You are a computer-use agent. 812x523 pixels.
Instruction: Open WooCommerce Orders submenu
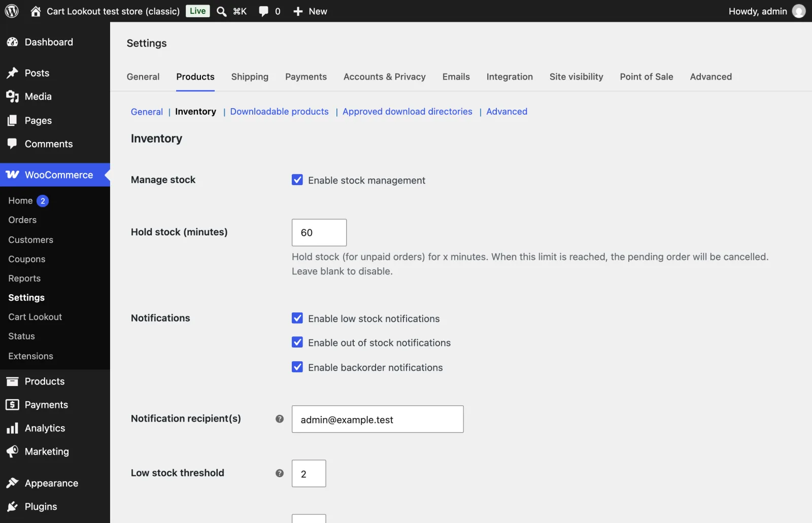click(22, 220)
